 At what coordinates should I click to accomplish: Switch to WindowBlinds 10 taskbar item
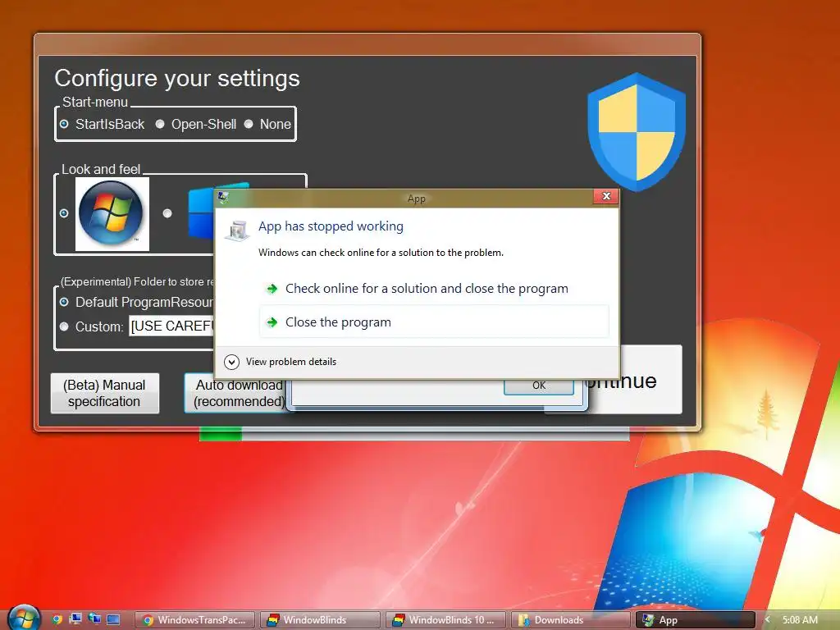pos(445,620)
